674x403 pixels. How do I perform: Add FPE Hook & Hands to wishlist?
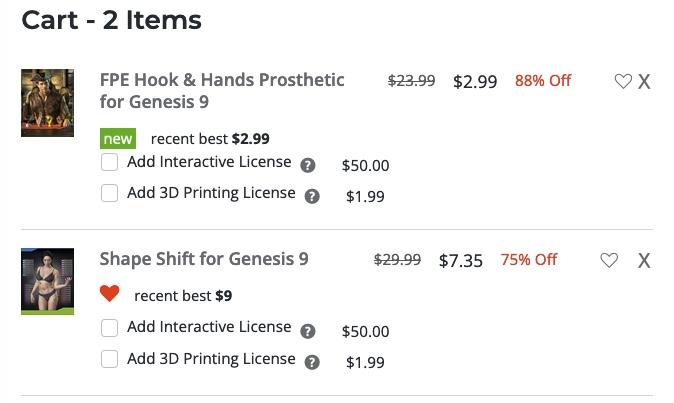click(x=623, y=82)
